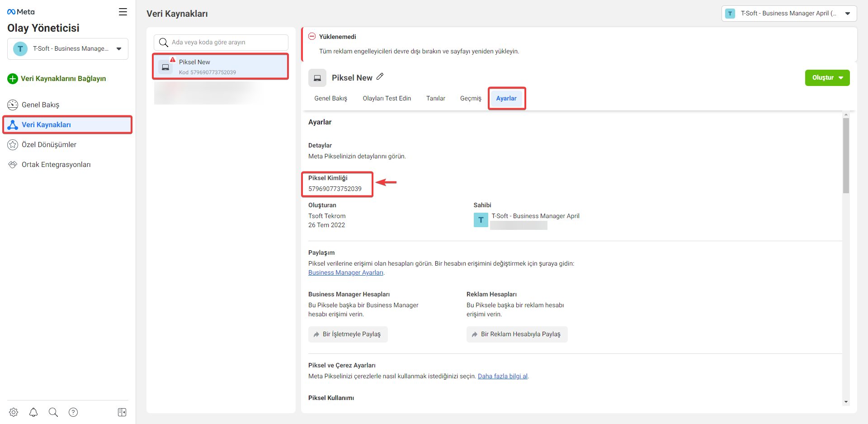Toggle sidebar collapse panel icon
Screen dimensions: 868x424
pos(122,412)
